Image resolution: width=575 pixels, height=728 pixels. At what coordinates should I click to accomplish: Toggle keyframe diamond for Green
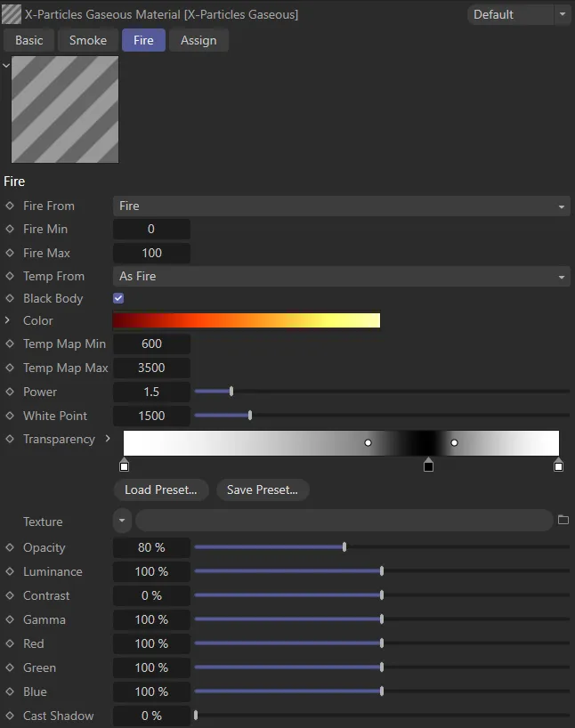tap(10, 667)
